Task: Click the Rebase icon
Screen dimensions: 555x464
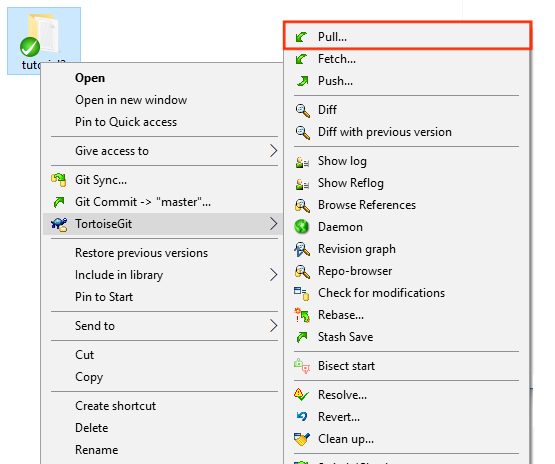Action: pyautogui.click(x=302, y=315)
